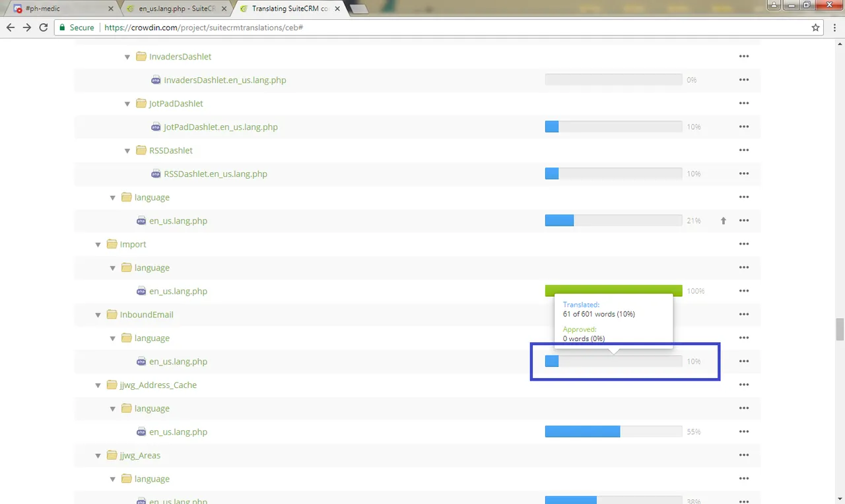Open InvadersDashlet.en_us.lang.php file
Viewport: 845px width, 504px height.
click(x=225, y=80)
